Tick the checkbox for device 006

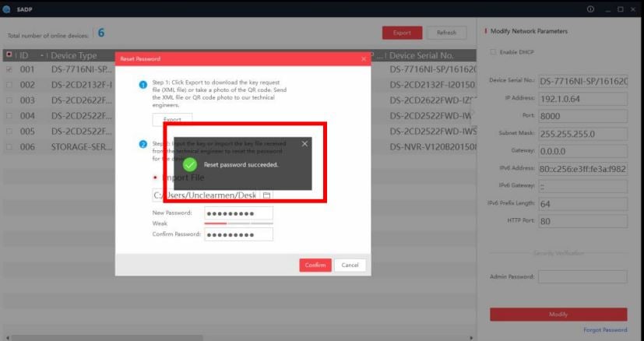(9, 146)
